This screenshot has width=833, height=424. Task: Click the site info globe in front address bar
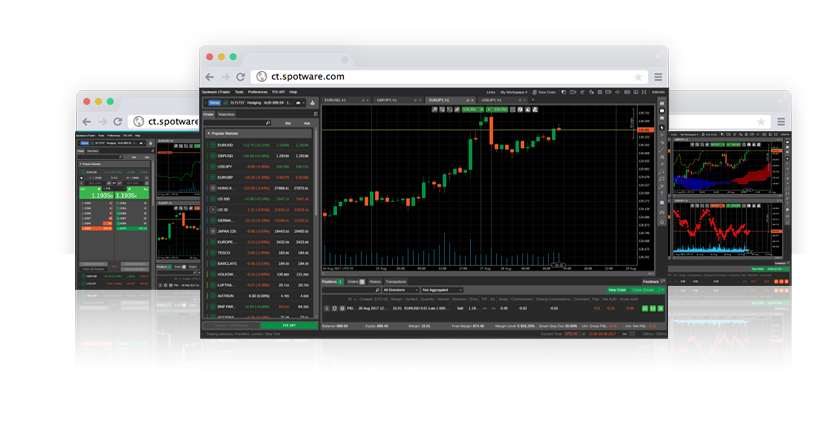point(261,77)
